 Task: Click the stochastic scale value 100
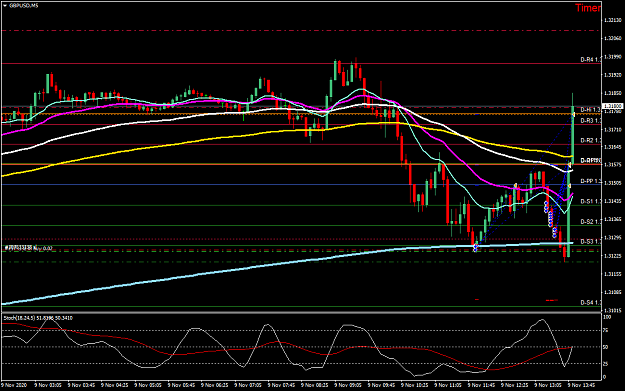607,317
